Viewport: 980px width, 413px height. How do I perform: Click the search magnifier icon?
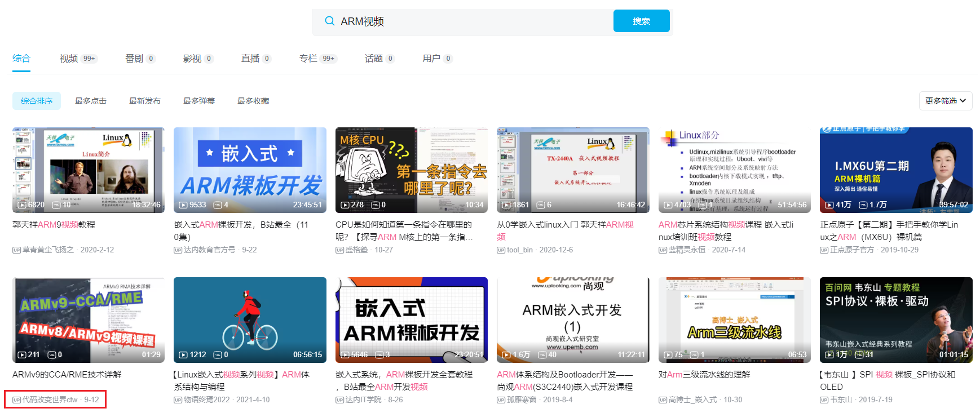pos(330,21)
